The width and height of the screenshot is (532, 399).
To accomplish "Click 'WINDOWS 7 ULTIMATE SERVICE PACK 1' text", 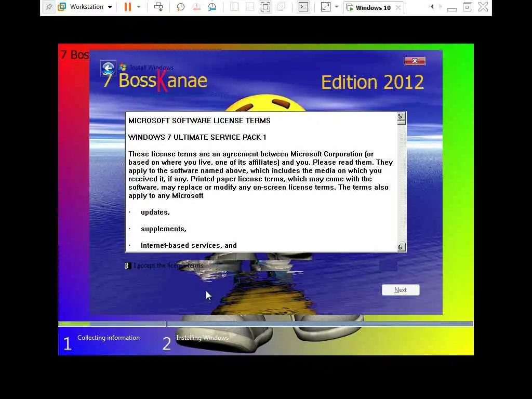I will [197, 137].
